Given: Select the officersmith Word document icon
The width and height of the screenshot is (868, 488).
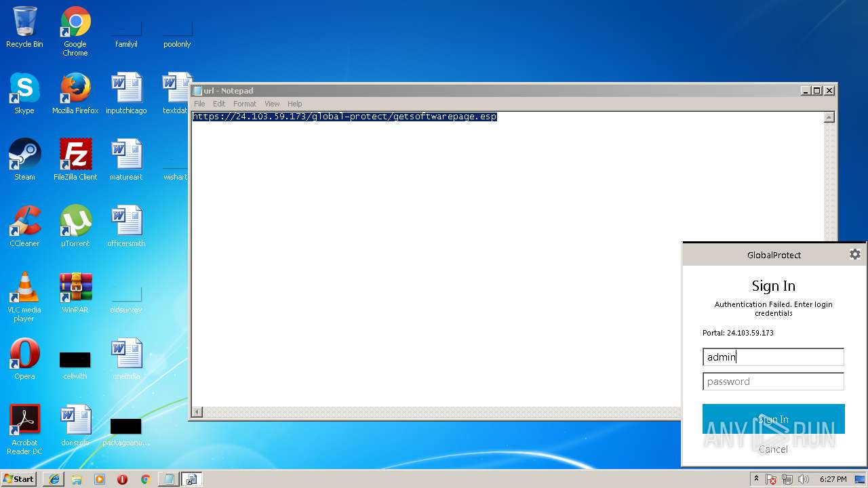Looking at the screenshot, I should (x=126, y=226).
